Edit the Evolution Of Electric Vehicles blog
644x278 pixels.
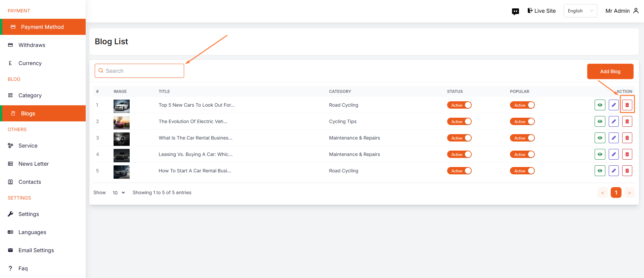point(613,121)
